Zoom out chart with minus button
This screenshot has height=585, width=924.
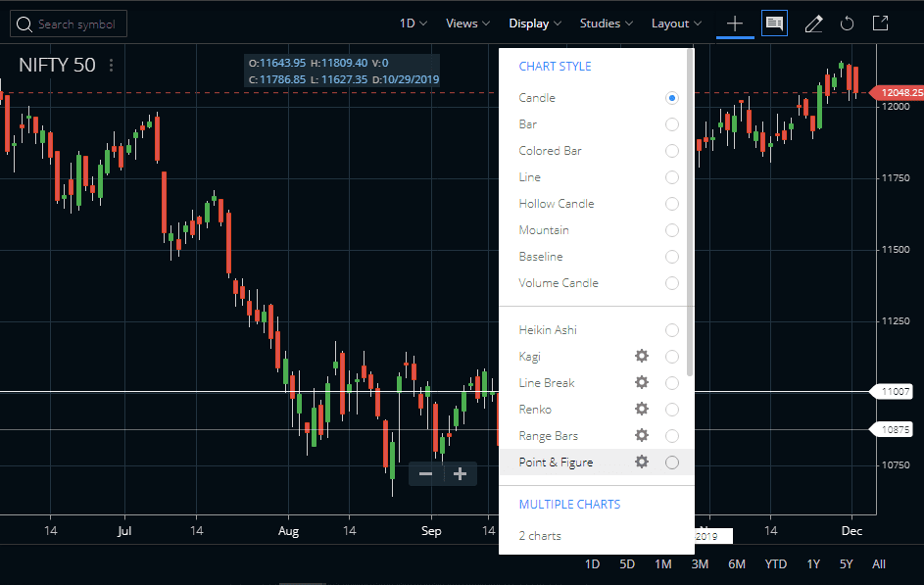pos(425,473)
